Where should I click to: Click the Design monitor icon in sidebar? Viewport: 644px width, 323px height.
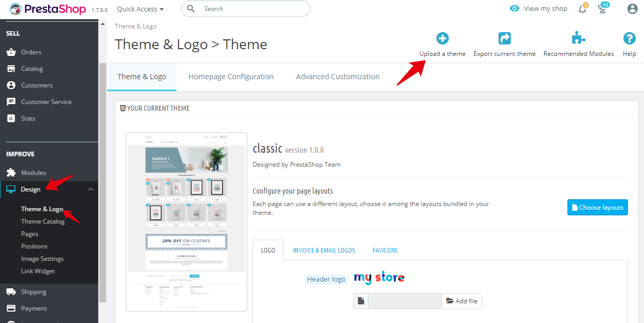[x=11, y=189]
